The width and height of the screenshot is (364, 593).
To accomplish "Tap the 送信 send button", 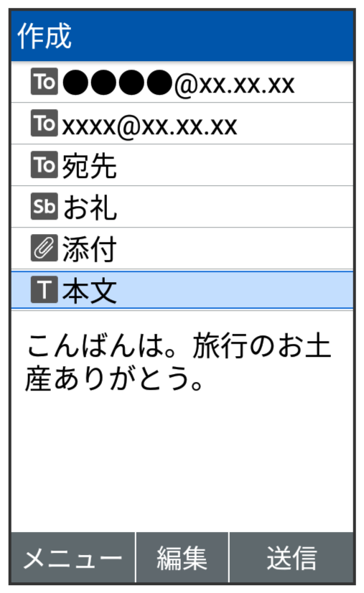I will (291, 558).
